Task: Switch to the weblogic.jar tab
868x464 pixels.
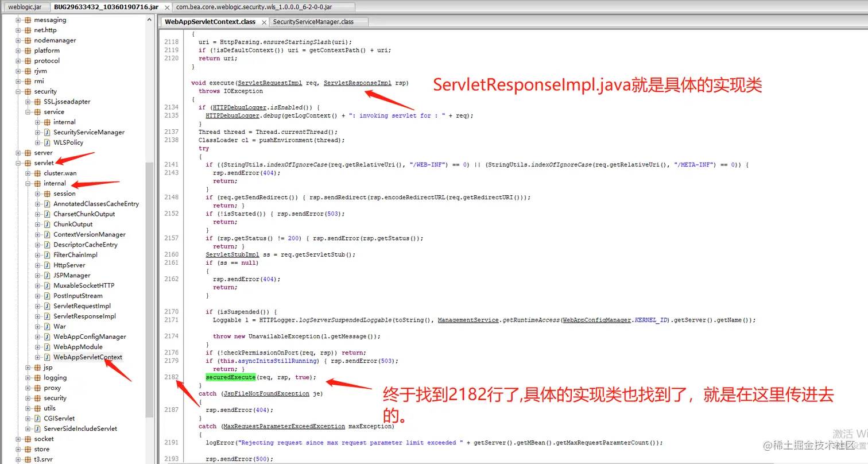Action: 25,7
